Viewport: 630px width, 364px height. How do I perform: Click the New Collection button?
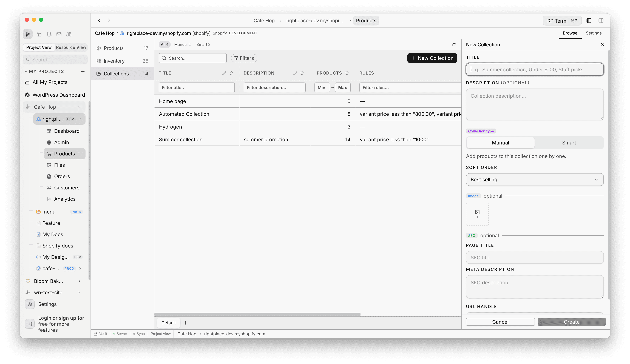click(x=432, y=58)
